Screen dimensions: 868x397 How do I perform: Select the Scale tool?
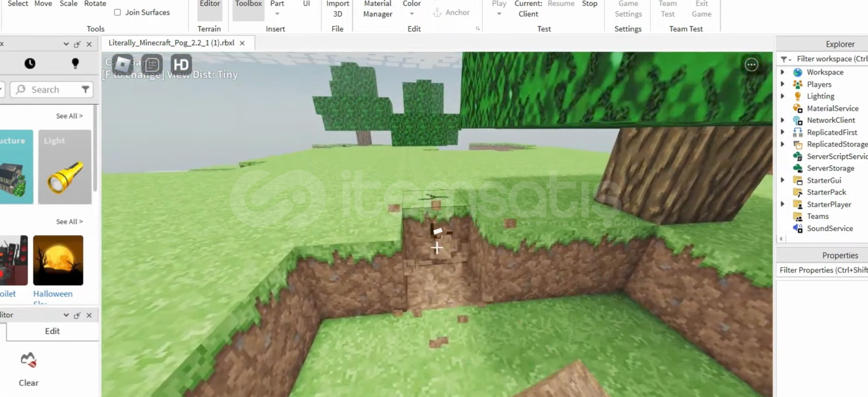tap(68, 4)
